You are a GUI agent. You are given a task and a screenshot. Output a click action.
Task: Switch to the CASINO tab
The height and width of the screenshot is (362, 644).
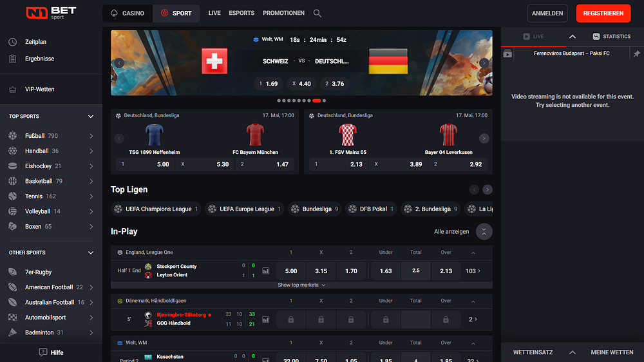point(128,13)
